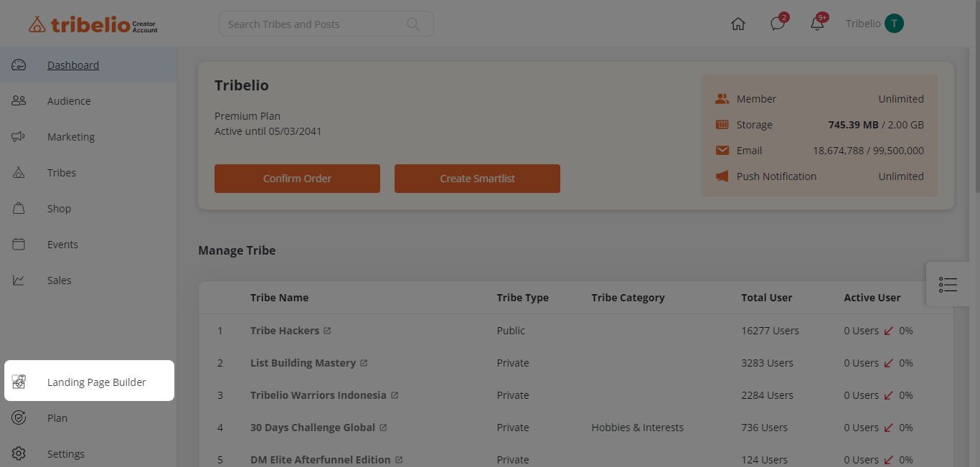Click the 16277 Users cell
980x467 pixels.
point(770,331)
